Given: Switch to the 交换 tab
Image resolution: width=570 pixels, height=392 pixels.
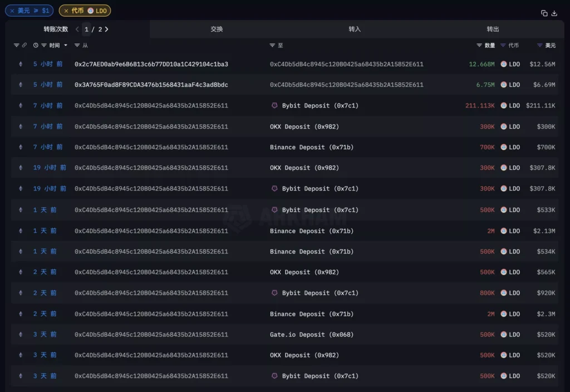Looking at the screenshot, I should [x=217, y=29].
